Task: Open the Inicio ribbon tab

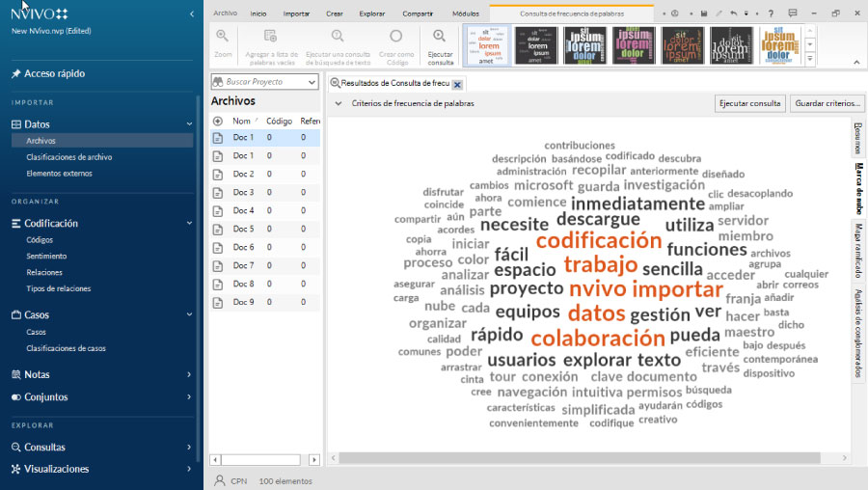Action: coord(258,14)
